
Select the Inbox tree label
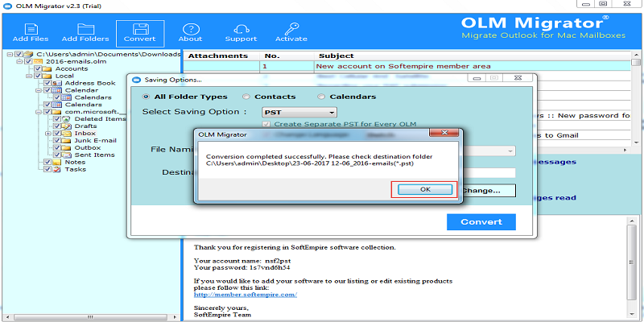[85, 134]
